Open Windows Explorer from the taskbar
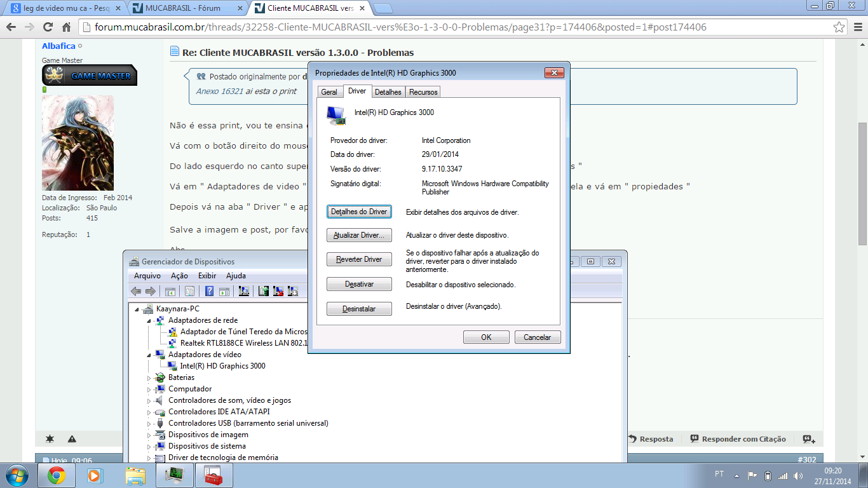868x488 pixels. [135, 475]
